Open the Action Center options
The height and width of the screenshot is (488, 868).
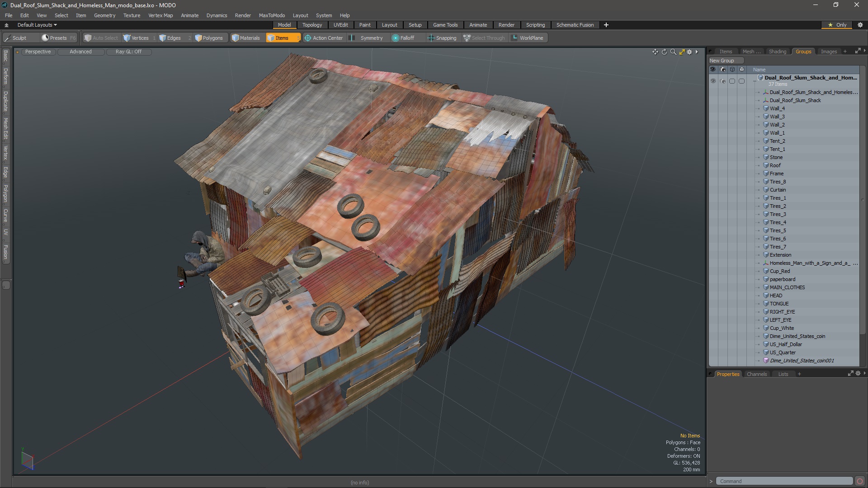point(324,38)
